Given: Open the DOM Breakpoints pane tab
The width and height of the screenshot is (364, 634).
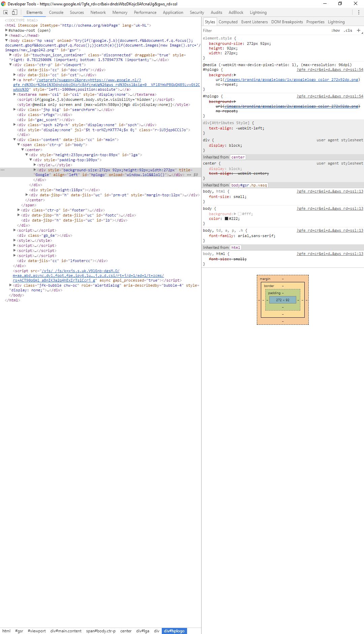Looking at the screenshot, I should point(287,22).
